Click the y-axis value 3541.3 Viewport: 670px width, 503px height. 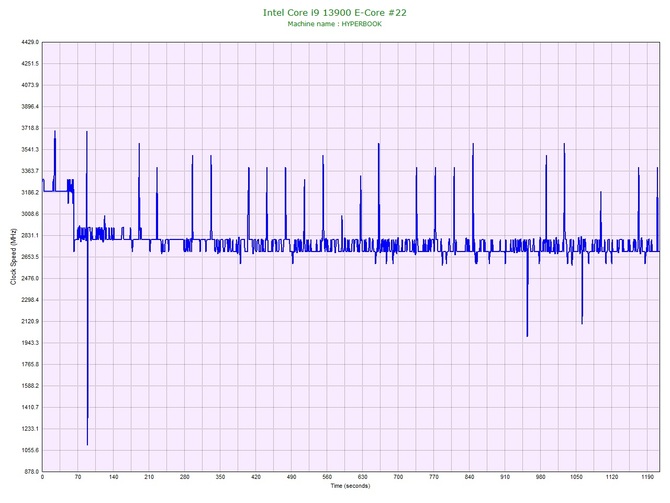pyautogui.click(x=30, y=150)
